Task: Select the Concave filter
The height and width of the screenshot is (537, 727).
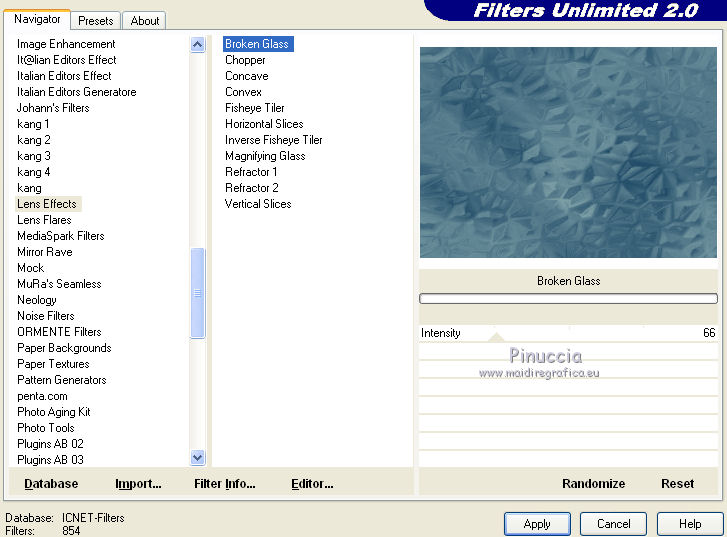Action: coord(247,76)
